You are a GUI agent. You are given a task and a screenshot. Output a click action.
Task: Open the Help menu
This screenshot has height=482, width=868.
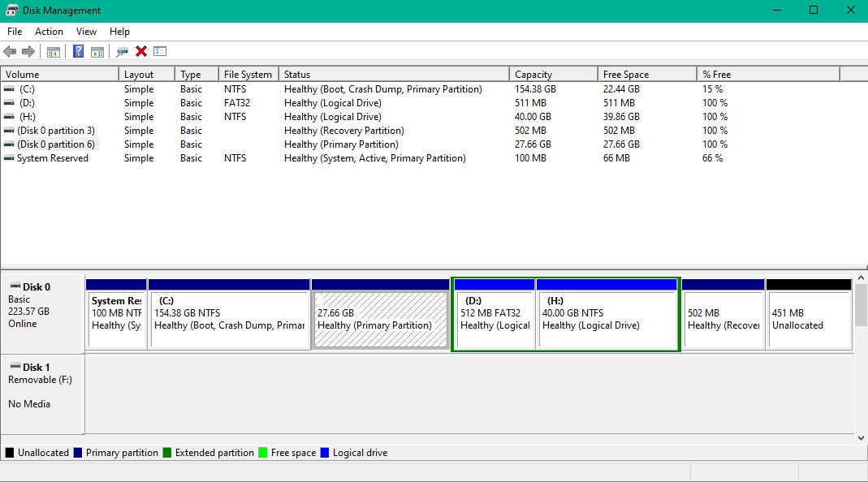point(119,32)
